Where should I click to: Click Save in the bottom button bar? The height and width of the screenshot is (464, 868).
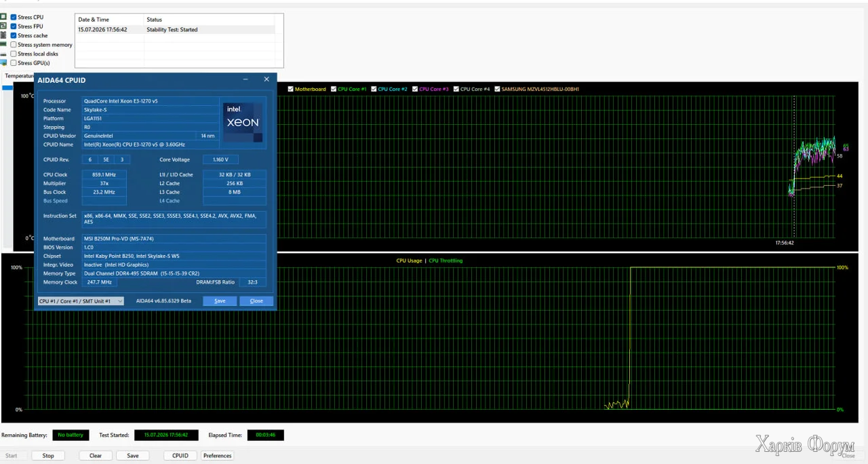(x=133, y=455)
